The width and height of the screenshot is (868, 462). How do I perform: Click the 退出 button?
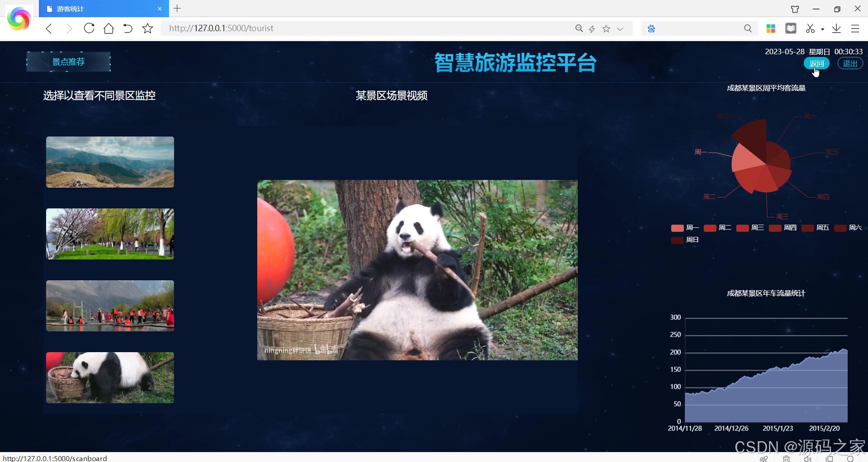point(850,64)
